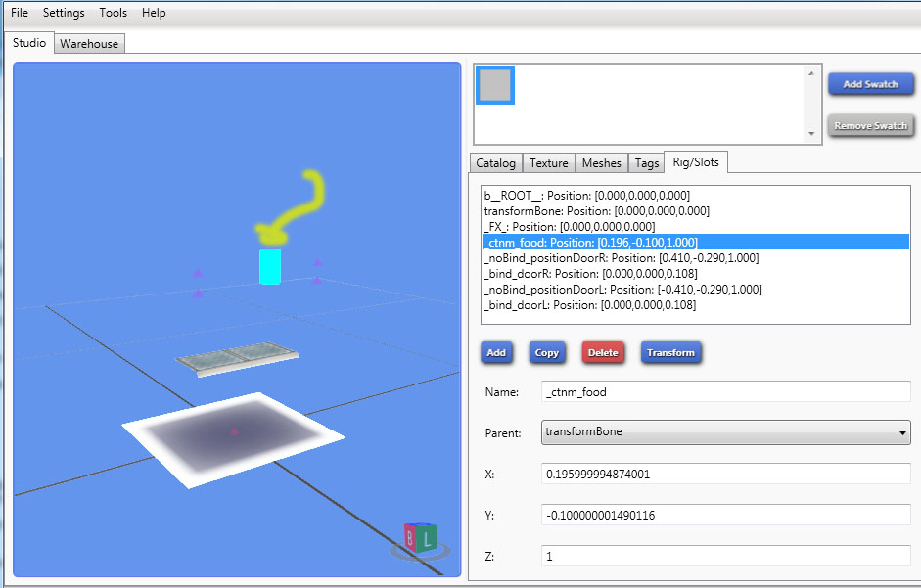This screenshot has height=588, width=921.
Task: Select the _bind_doorL row
Action: [696, 305]
